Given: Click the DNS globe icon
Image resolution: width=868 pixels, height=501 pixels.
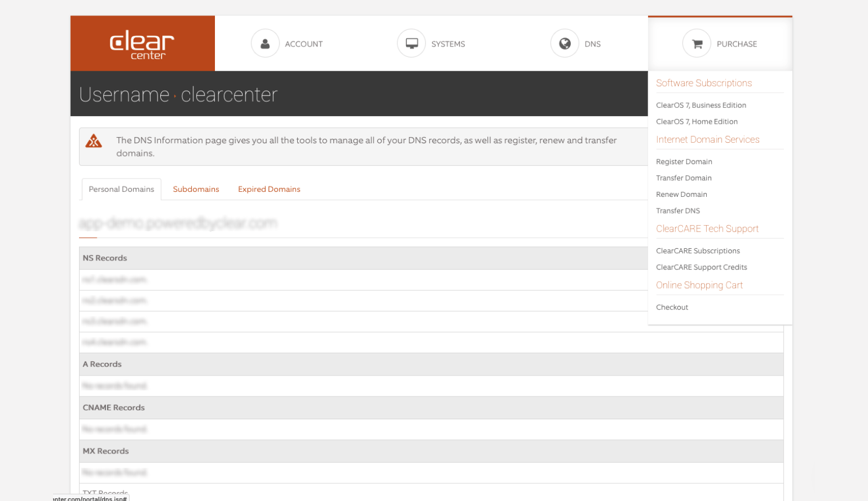Looking at the screenshot, I should point(565,44).
